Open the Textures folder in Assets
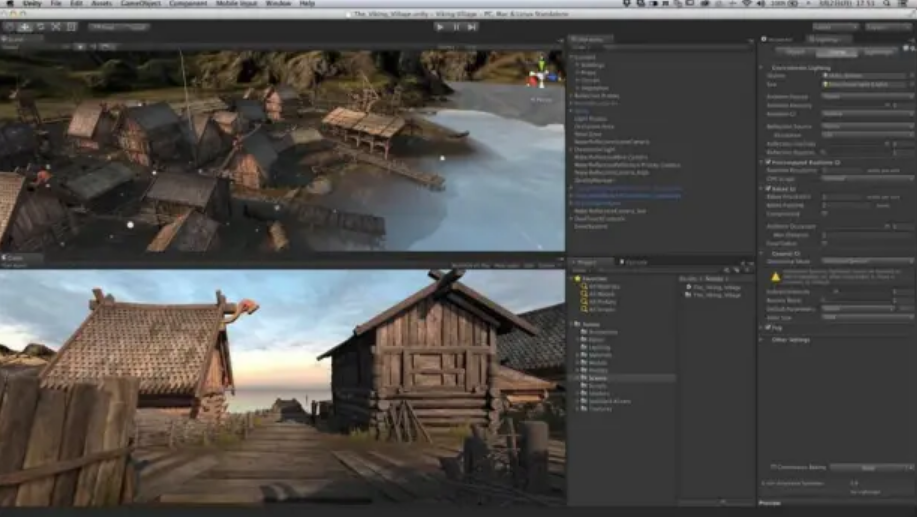 600,409
